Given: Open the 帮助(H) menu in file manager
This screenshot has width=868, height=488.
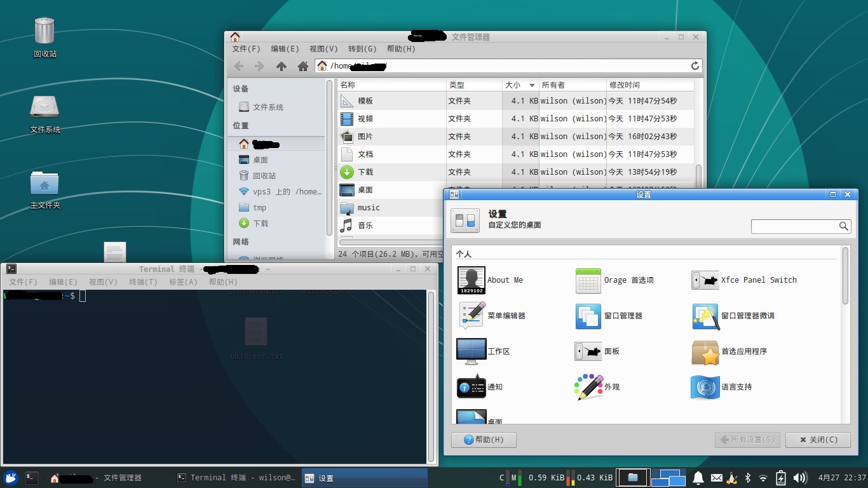Looking at the screenshot, I should coord(401,49).
